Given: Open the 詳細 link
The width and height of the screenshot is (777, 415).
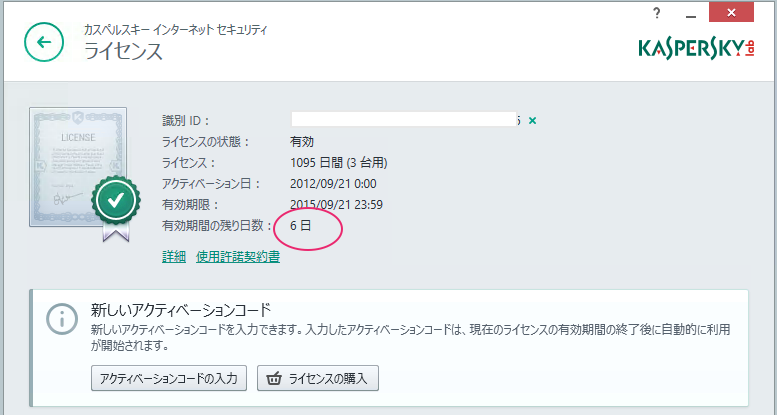Looking at the screenshot, I should click(x=174, y=257).
